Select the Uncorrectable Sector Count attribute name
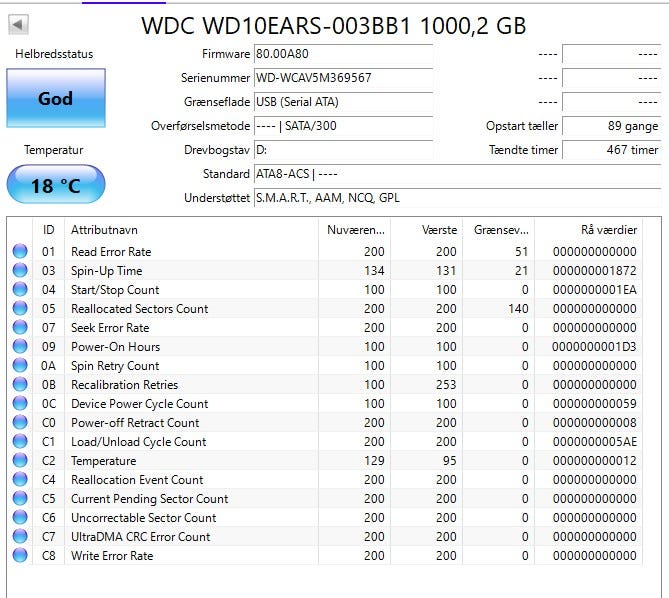Viewport: 669px width, 598px height. (143, 518)
